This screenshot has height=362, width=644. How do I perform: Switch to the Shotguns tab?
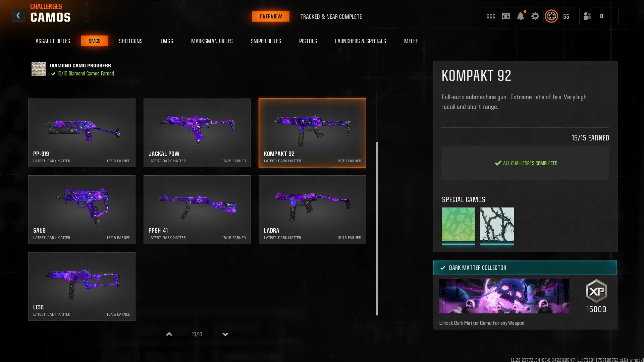[130, 41]
